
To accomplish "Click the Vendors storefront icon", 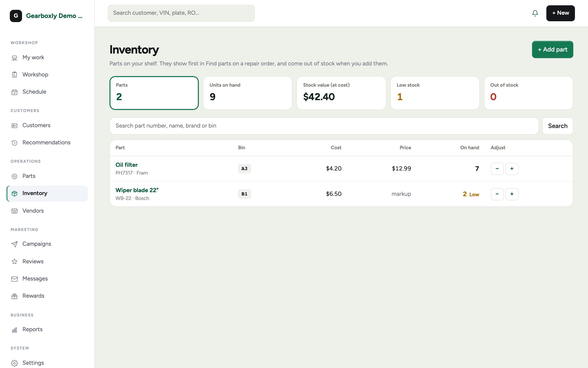I will click(x=14, y=211).
